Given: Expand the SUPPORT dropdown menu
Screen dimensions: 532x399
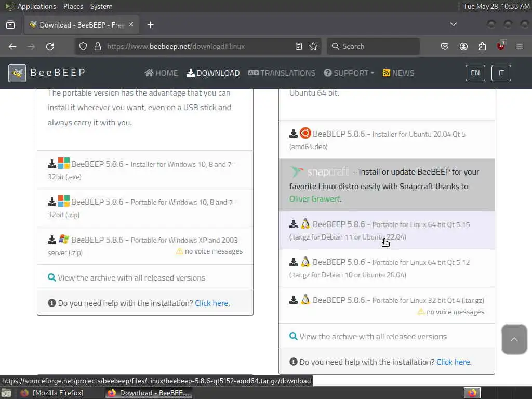Looking at the screenshot, I should point(349,73).
